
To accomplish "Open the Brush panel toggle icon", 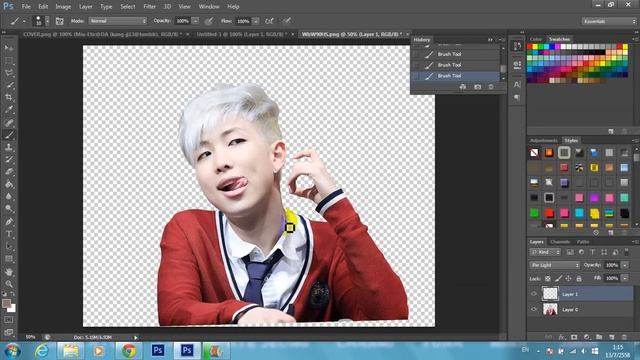I will (x=60, y=21).
